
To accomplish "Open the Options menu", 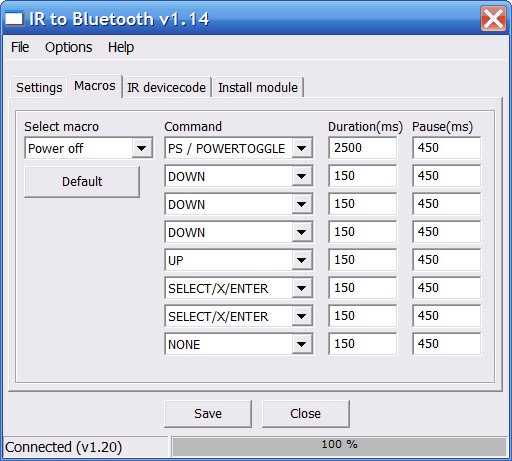I will tap(69, 47).
